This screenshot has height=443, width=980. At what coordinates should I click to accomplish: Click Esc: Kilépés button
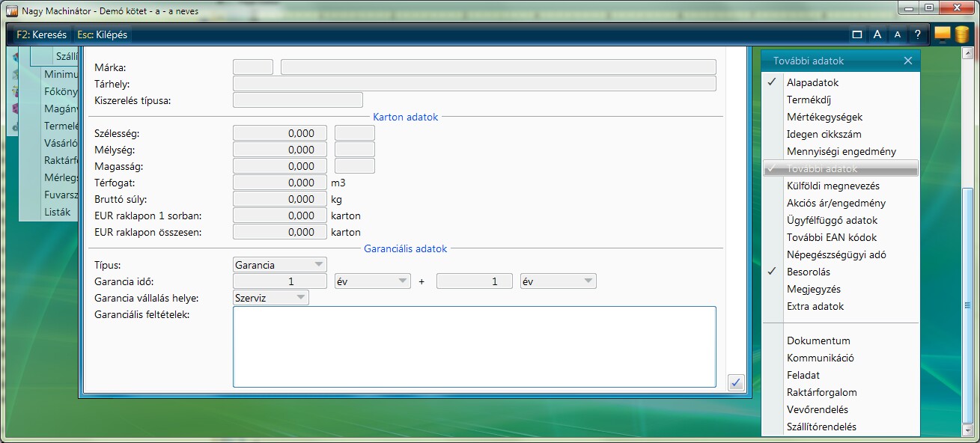click(103, 34)
